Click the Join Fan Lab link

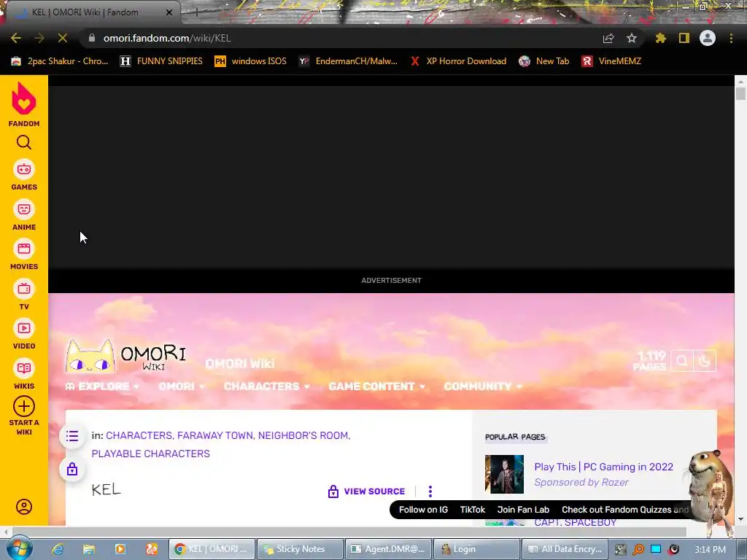[x=523, y=510]
